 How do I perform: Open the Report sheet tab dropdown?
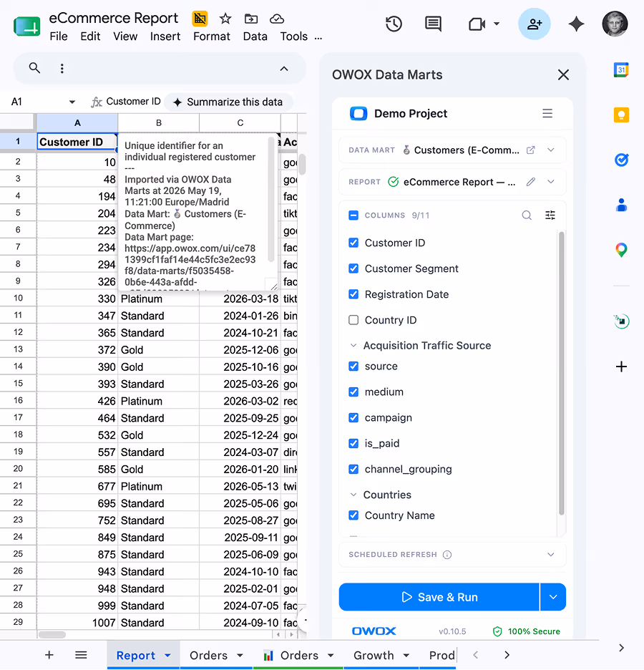click(x=167, y=655)
